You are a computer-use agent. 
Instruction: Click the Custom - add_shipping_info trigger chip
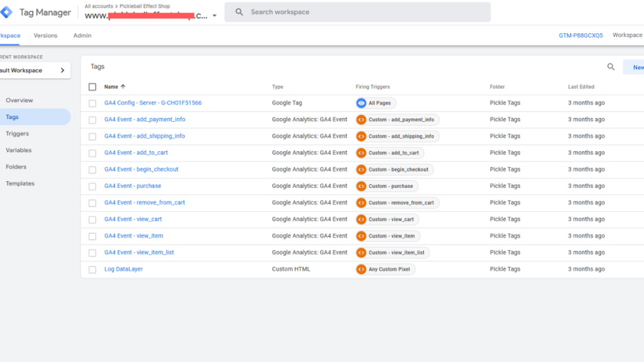point(397,136)
